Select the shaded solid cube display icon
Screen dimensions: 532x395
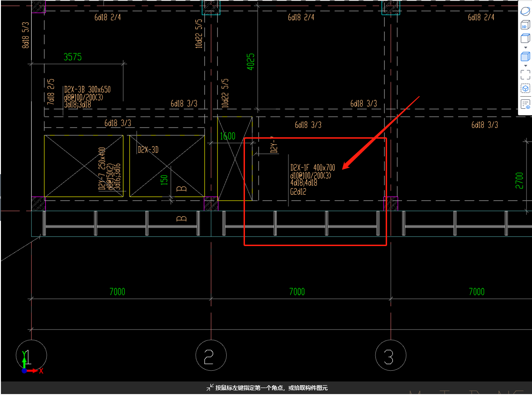pos(525,56)
